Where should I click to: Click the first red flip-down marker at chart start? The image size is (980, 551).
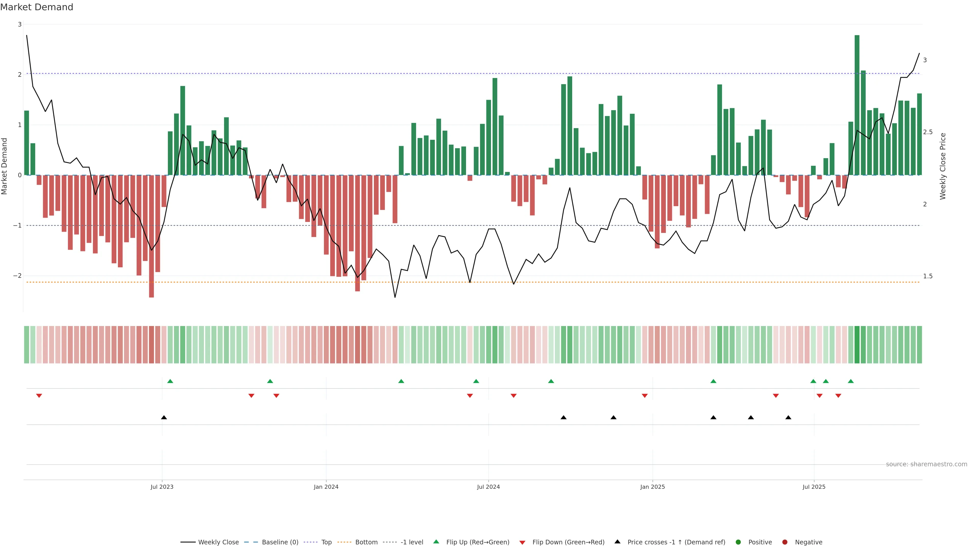point(39,396)
